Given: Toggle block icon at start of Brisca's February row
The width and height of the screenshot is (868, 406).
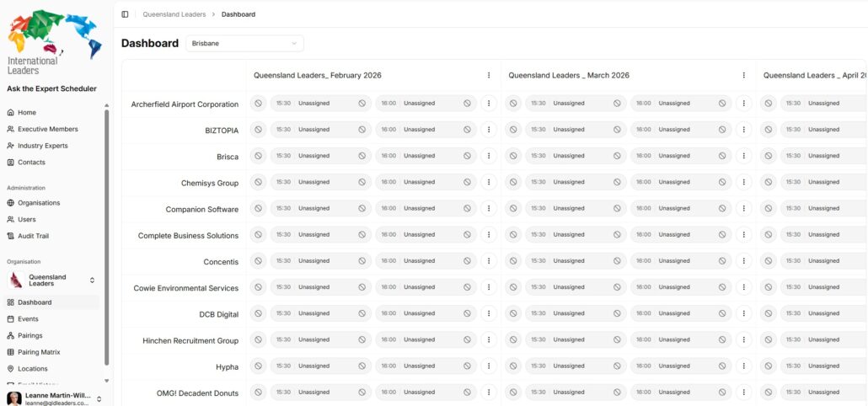Looking at the screenshot, I should pos(258,156).
